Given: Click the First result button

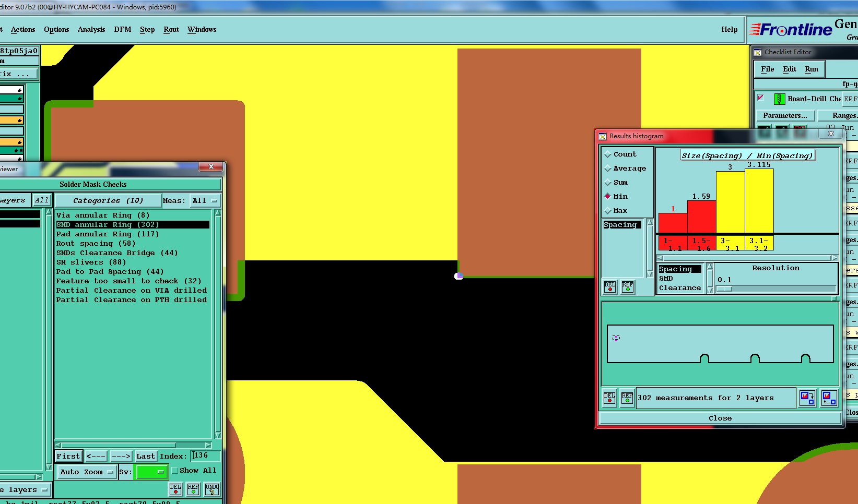Looking at the screenshot, I should click(68, 457).
